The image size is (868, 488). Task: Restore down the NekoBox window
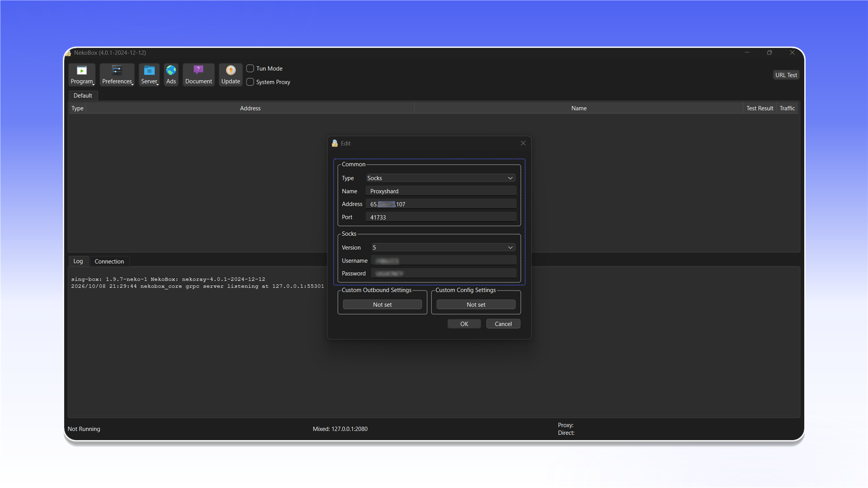pos(769,52)
